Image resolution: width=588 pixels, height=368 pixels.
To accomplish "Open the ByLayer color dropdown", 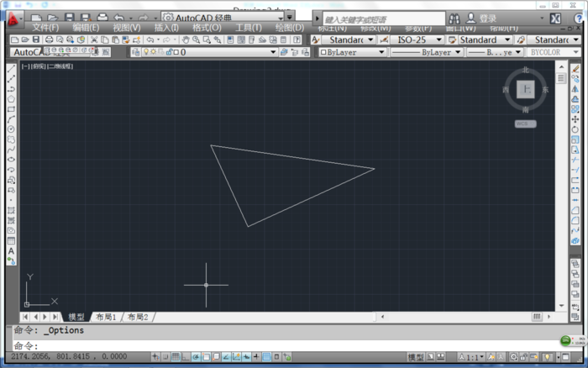I will tap(351, 52).
